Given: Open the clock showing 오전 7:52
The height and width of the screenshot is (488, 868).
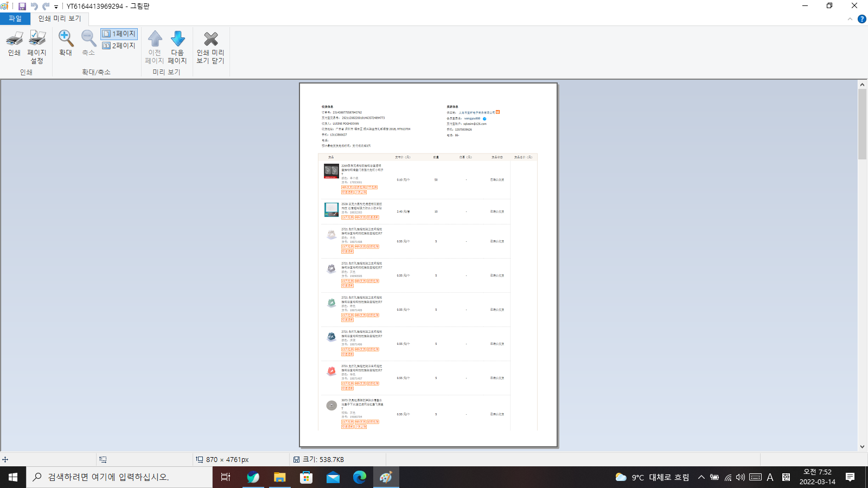Looking at the screenshot, I should pyautogui.click(x=817, y=477).
